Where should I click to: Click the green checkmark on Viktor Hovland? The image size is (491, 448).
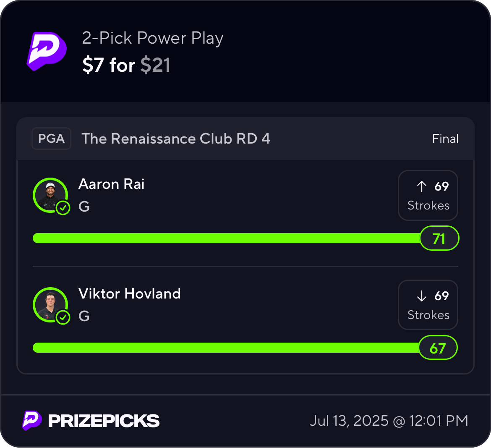click(x=63, y=317)
